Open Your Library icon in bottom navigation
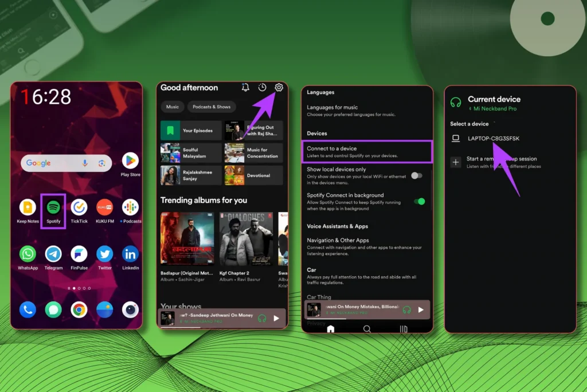 coord(404,329)
